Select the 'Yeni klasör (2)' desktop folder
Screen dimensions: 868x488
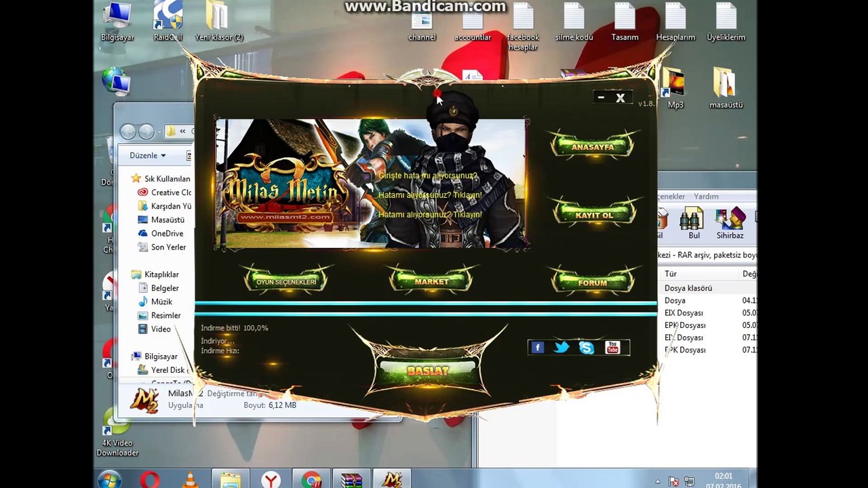coord(219,22)
